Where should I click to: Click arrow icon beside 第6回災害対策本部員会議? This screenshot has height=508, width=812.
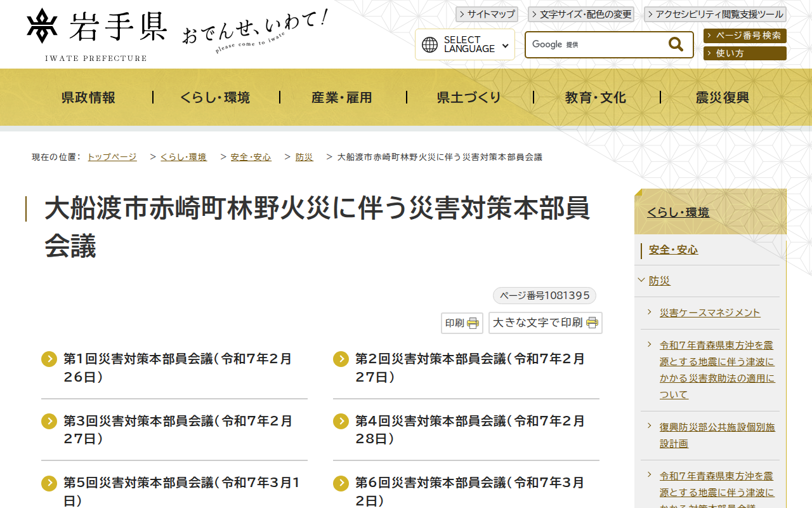pos(341,483)
